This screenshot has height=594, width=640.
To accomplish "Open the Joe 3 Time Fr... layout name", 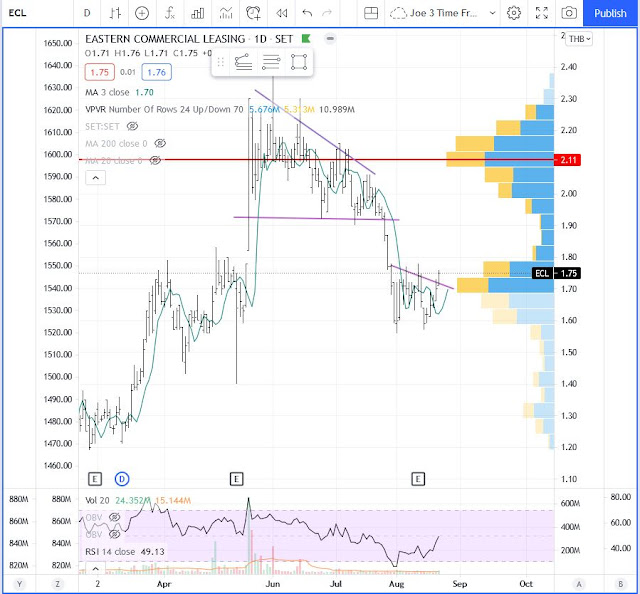I will 443,13.
